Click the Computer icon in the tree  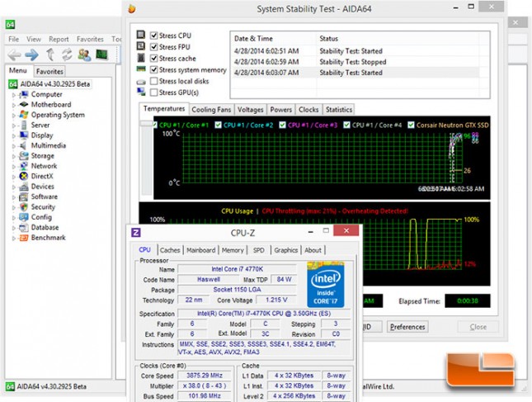pos(23,94)
